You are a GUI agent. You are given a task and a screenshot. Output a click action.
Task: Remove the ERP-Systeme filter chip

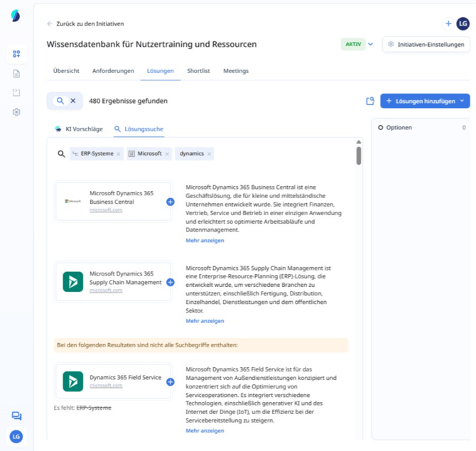pos(119,154)
